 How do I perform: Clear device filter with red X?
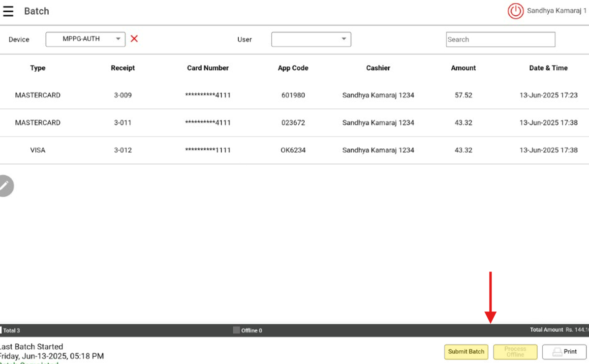coord(134,39)
